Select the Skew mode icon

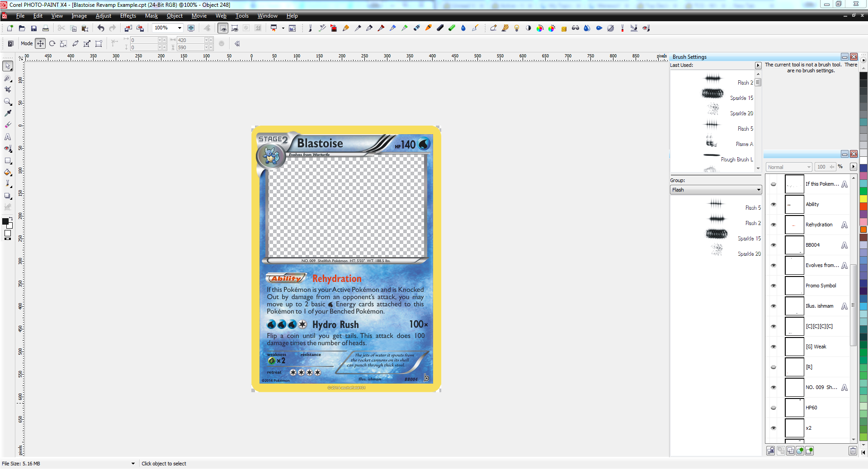75,43
